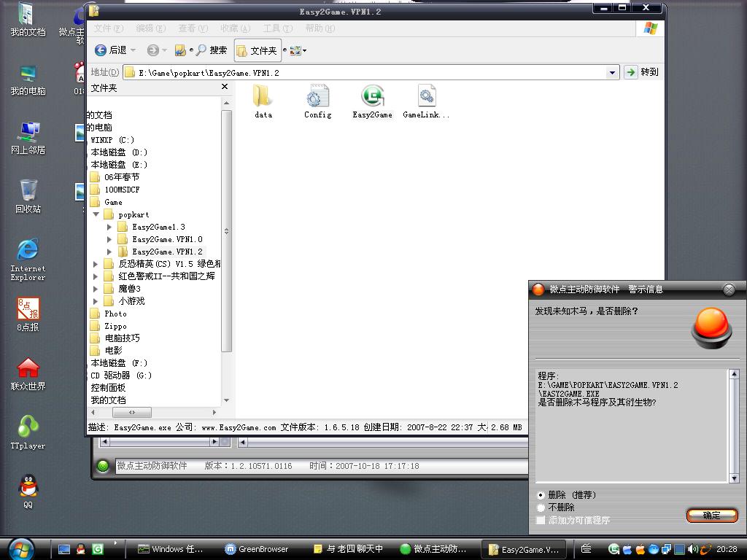Image resolution: width=747 pixels, height=560 pixels.
Task: Click 确定 button in warning dialog
Action: click(712, 516)
